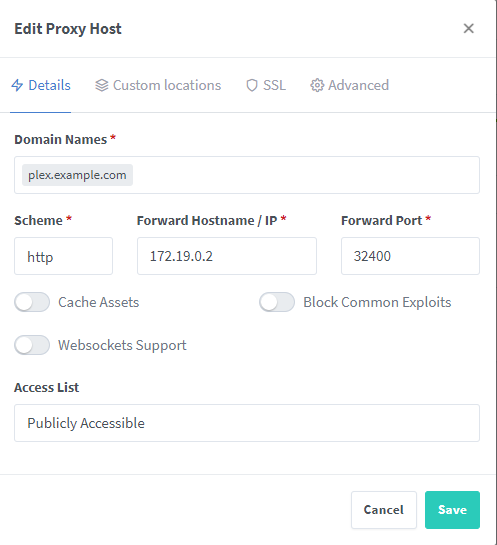Enable Websockets Support switch
497x545 pixels.
click(32, 345)
